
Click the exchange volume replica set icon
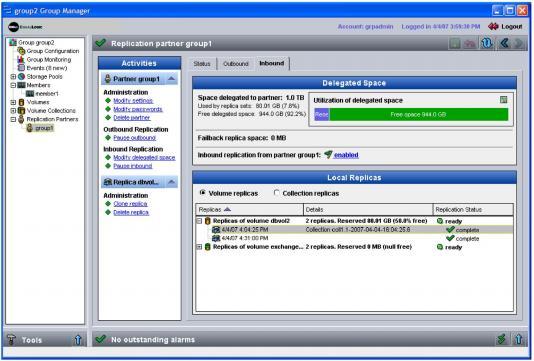click(x=207, y=247)
